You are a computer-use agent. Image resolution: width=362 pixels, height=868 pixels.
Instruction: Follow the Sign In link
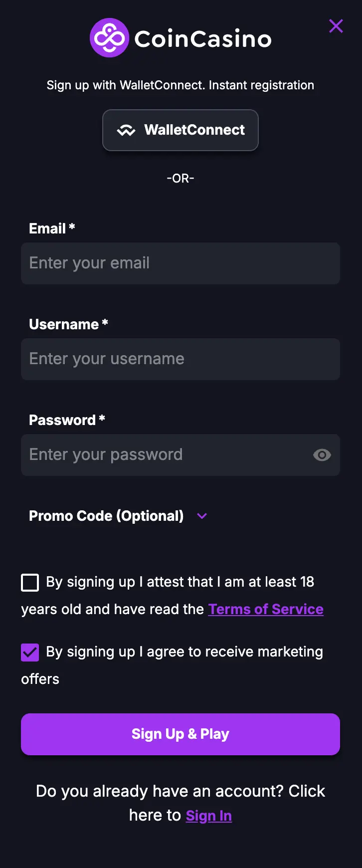click(x=208, y=816)
